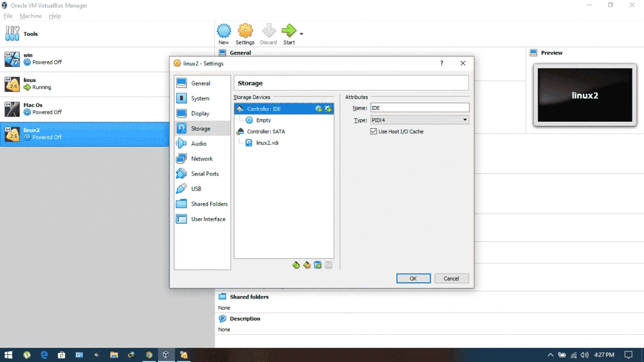Open File Explorer from the taskbar
Viewport: 644px width, 362px height.
coord(114,355)
